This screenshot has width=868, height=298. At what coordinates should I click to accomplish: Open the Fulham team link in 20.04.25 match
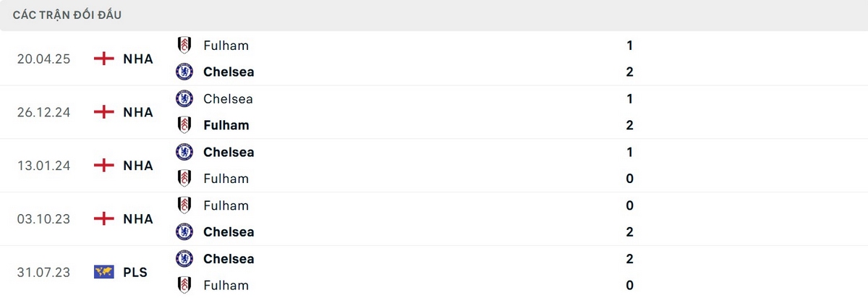pos(226,45)
